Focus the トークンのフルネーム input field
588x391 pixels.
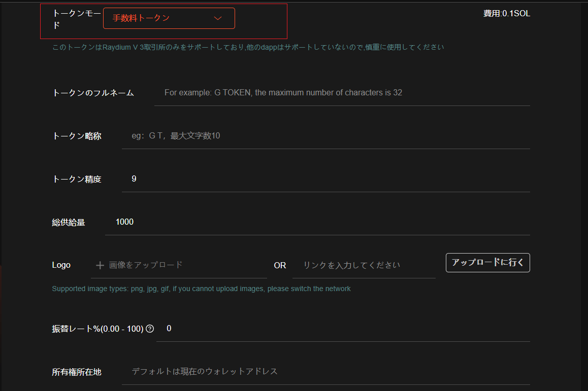(x=342, y=93)
